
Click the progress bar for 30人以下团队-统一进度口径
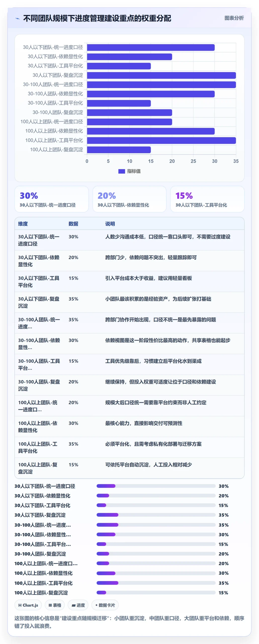tap(156, 486)
